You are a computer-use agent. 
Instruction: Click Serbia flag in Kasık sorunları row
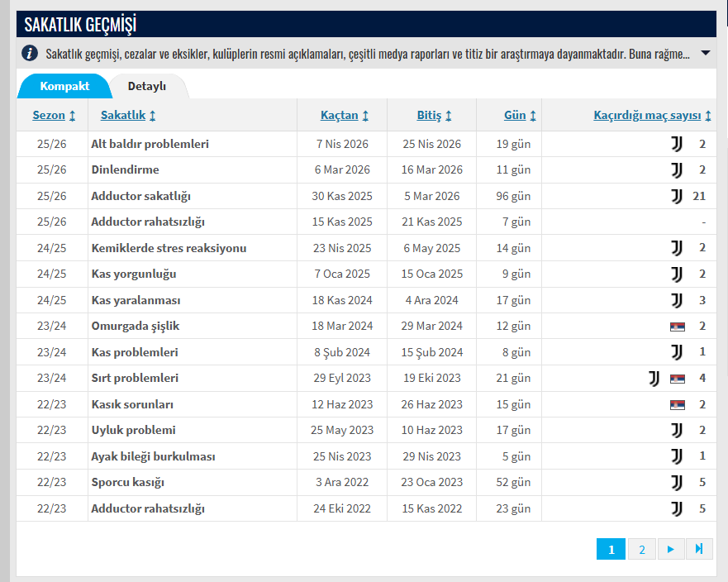click(678, 404)
